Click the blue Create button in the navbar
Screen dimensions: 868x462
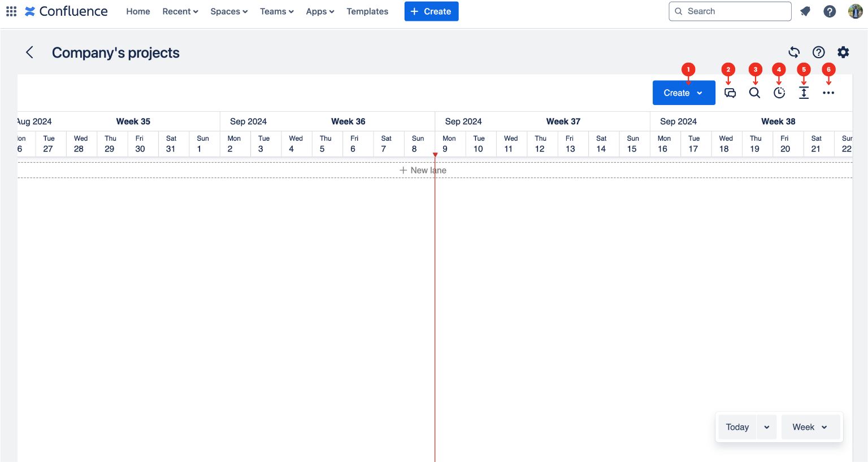tap(431, 11)
